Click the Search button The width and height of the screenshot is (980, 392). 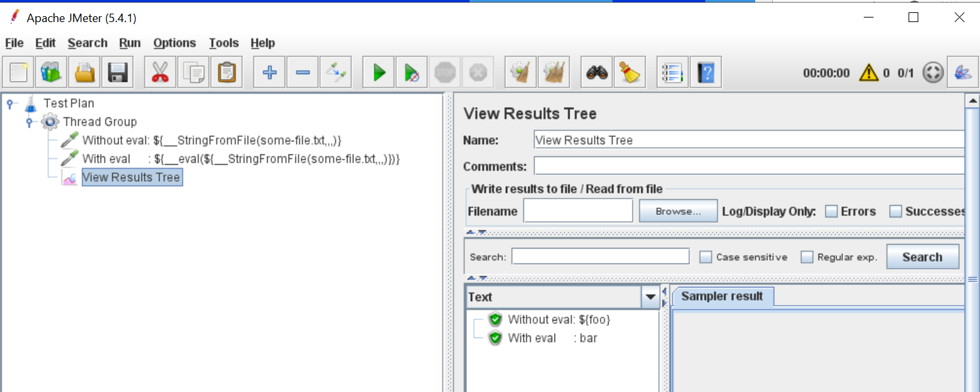click(922, 257)
